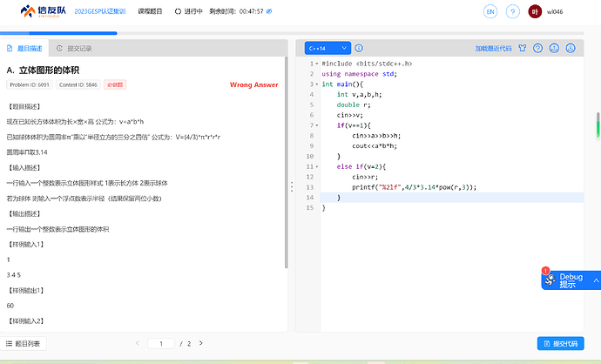
Task: Open the 课程题目 menu item
Action: click(x=150, y=11)
